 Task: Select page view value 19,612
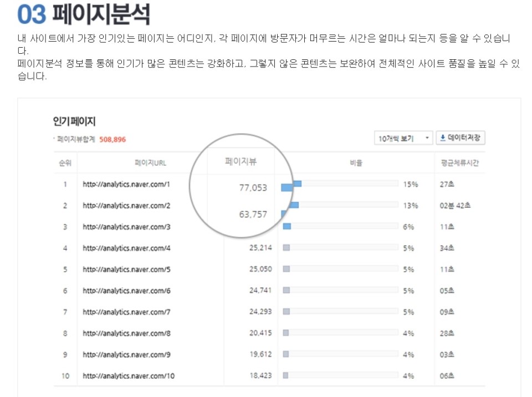click(x=260, y=354)
